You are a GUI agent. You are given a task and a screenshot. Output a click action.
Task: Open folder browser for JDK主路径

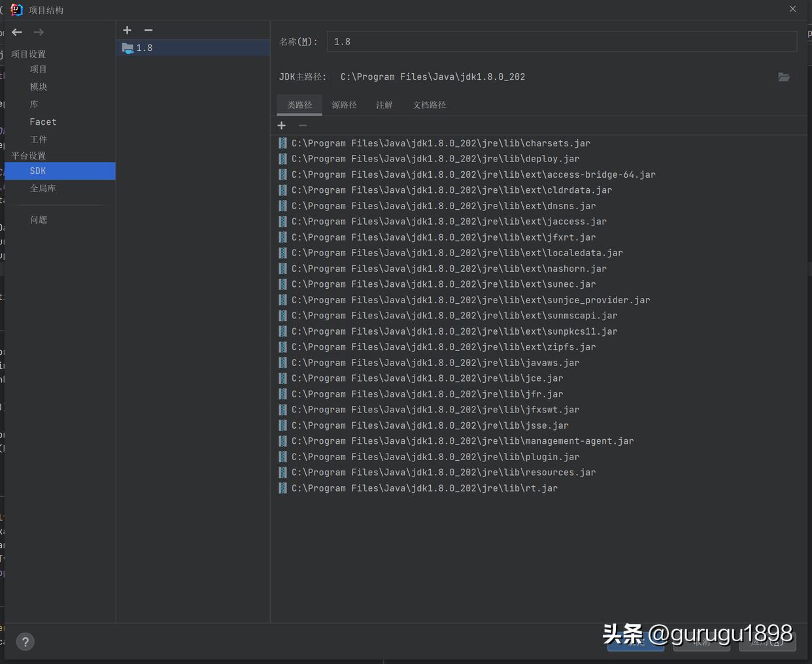coord(784,76)
